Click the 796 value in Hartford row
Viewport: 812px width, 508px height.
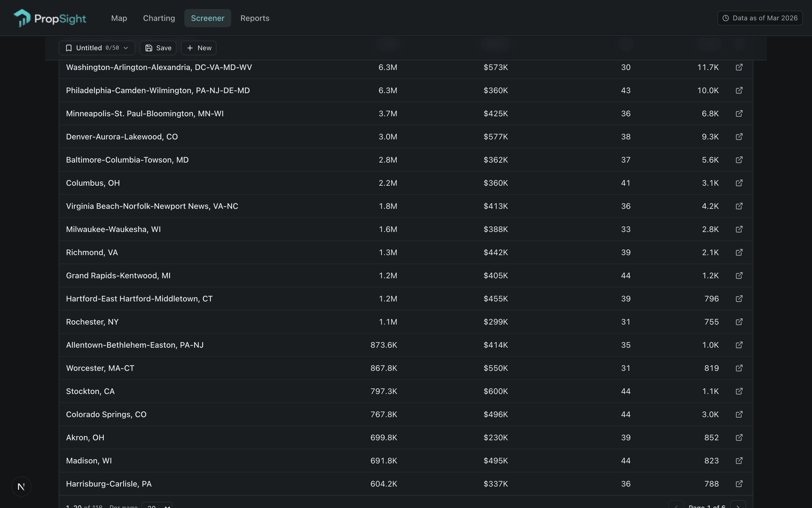click(712, 299)
